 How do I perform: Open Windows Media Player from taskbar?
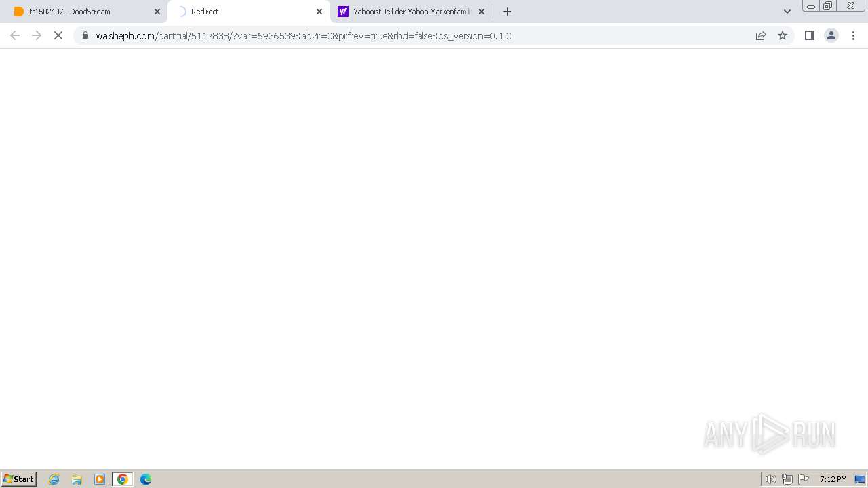tap(100, 479)
